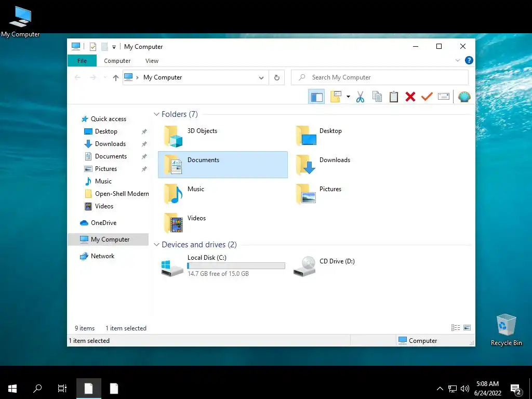Unpin Documents using its pin icon
Image resolution: width=532 pixels, height=399 pixels.
(144, 156)
